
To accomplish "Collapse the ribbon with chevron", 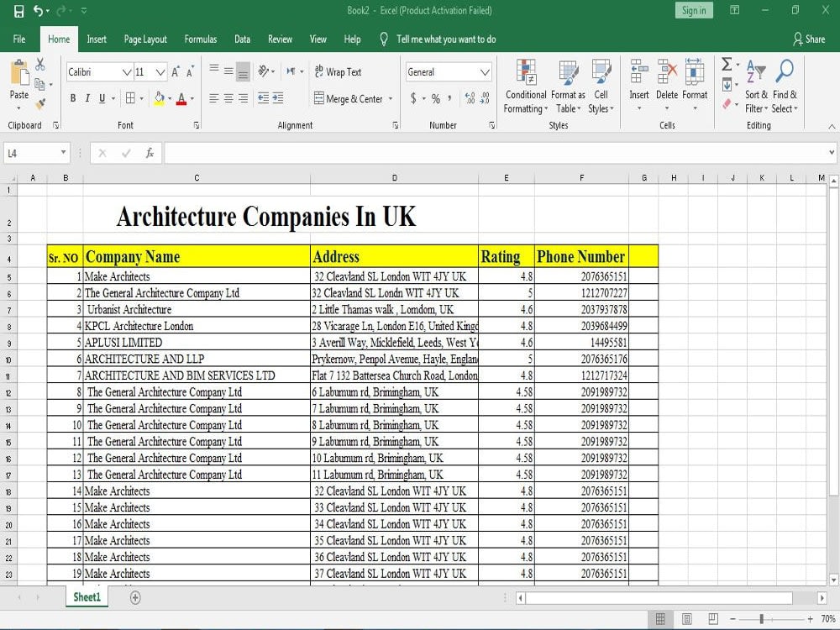I will [x=832, y=127].
